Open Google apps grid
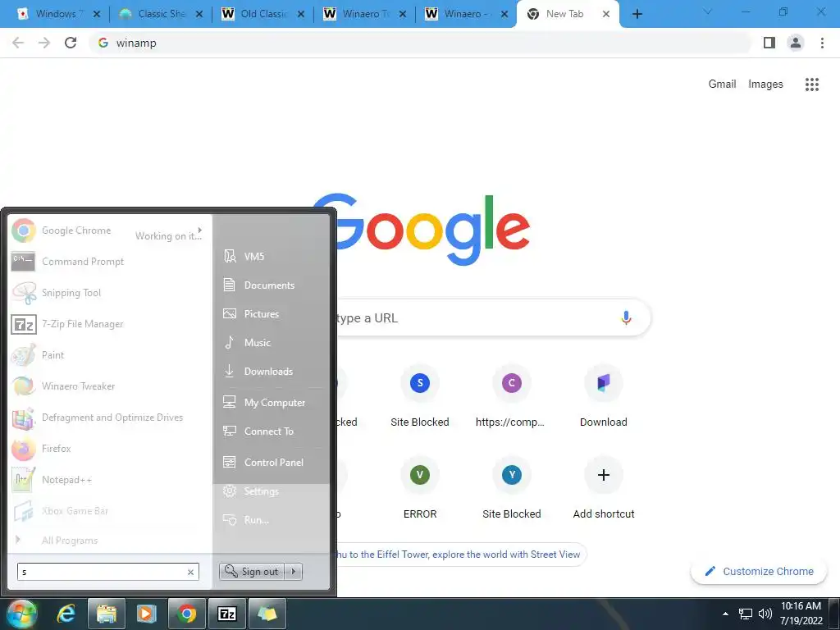This screenshot has height=630, width=840. [x=812, y=84]
